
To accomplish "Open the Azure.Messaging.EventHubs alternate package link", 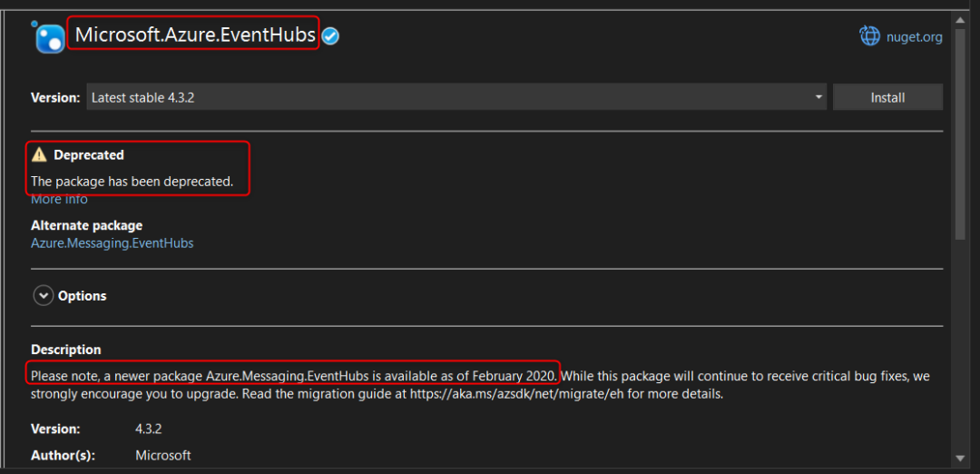I will [112, 243].
